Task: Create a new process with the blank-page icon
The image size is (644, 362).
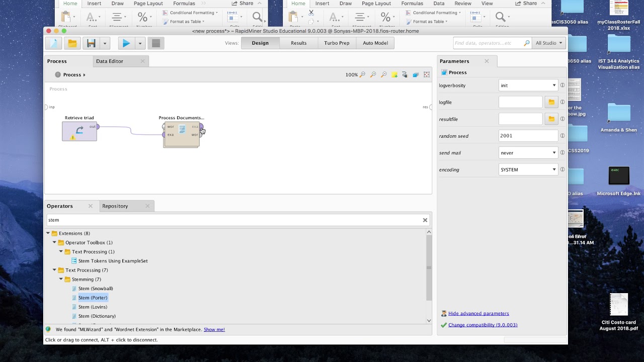Action: pyautogui.click(x=54, y=43)
